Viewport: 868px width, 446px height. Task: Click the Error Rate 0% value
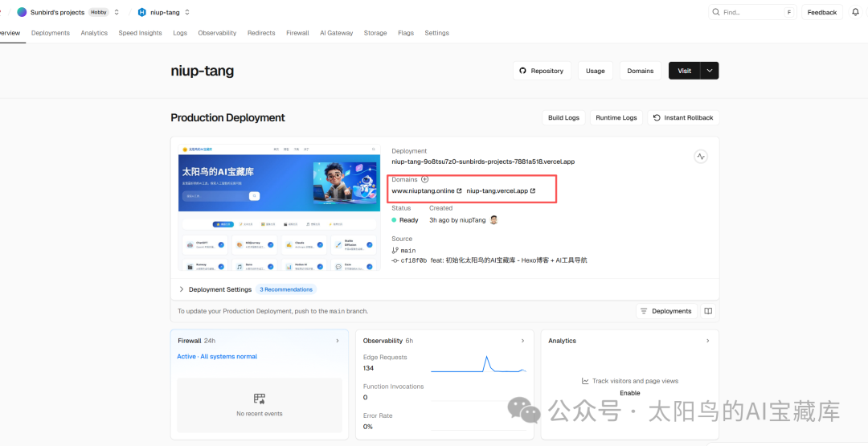point(367,427)
